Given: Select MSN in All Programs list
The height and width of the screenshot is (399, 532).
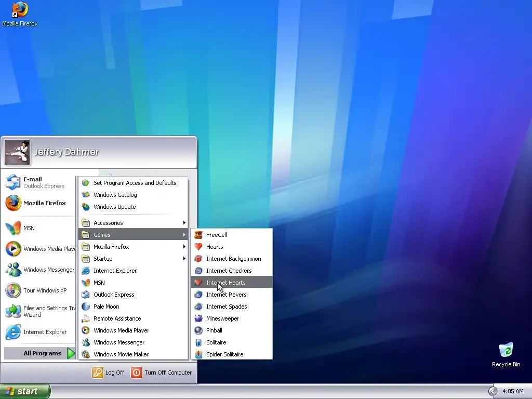Looking at the screenshot, I should tap(134, 283).
